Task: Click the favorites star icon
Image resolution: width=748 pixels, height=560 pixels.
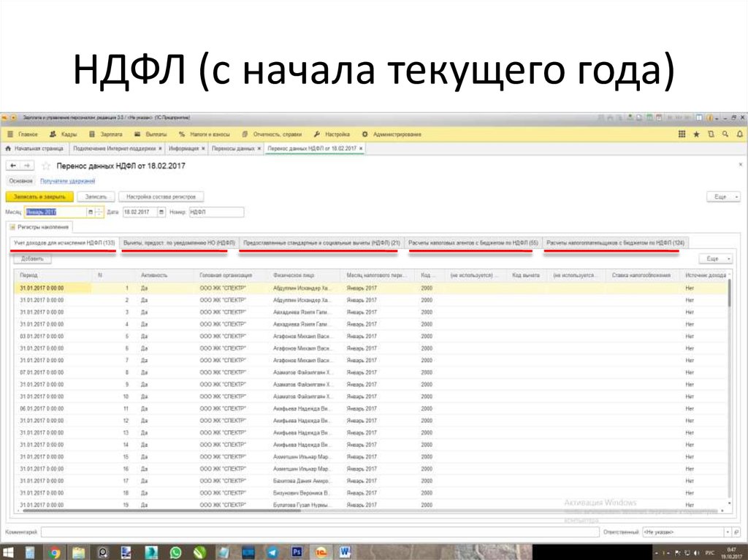Action: [x=698, y=134]
